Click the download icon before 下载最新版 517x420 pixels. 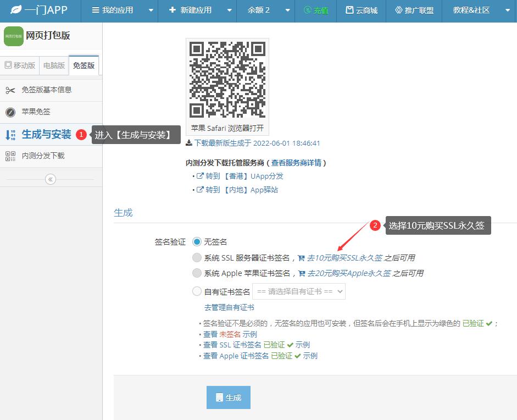coord(189,143)
